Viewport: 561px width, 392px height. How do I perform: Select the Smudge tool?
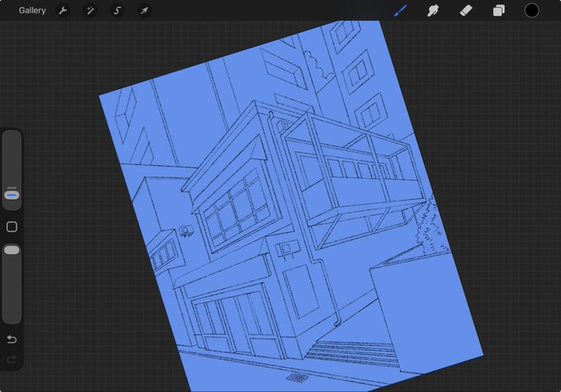tap(433, 11)
